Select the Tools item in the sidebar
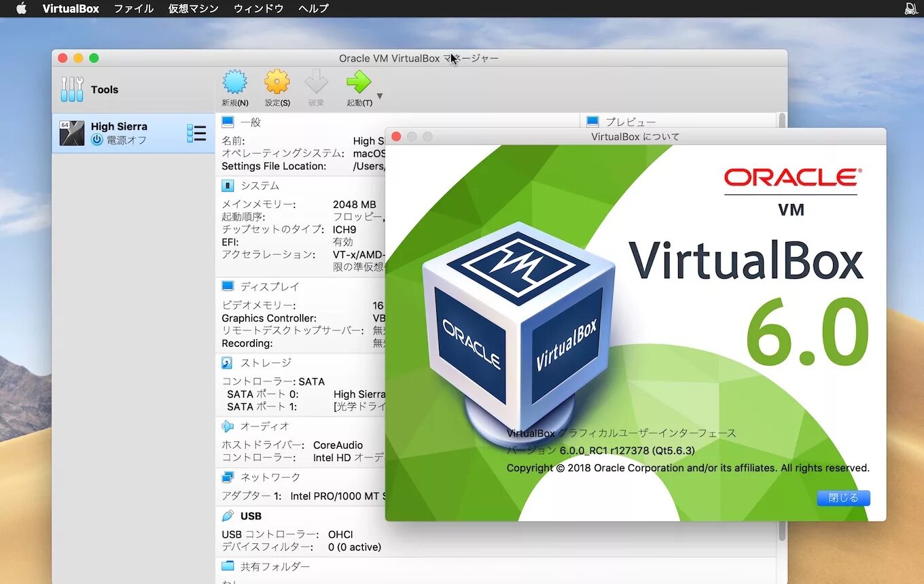 133,90
